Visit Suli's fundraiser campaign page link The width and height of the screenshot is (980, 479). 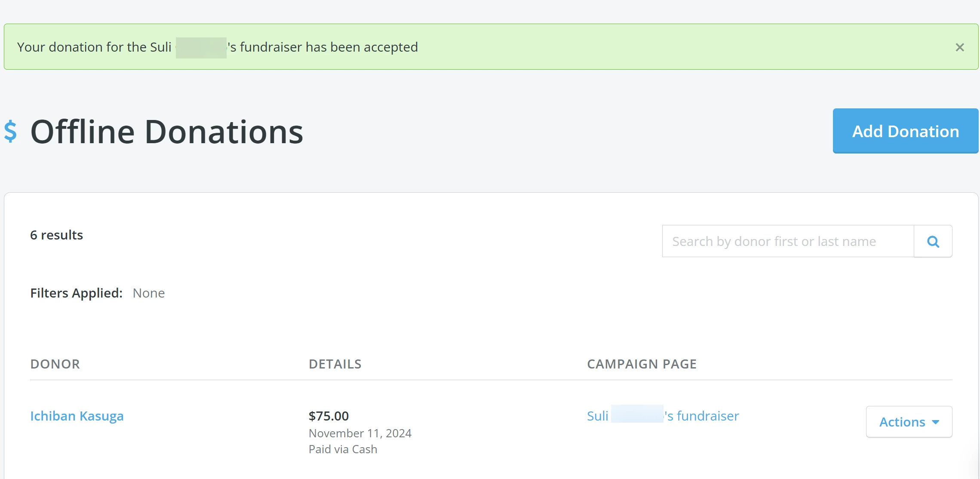coord(663,416)
